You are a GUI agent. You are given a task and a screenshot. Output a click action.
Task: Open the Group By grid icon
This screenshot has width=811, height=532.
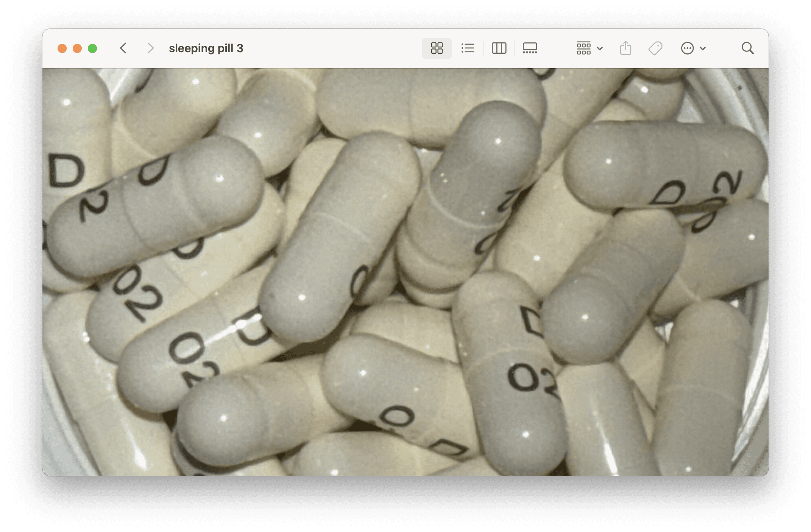point(583,48)
